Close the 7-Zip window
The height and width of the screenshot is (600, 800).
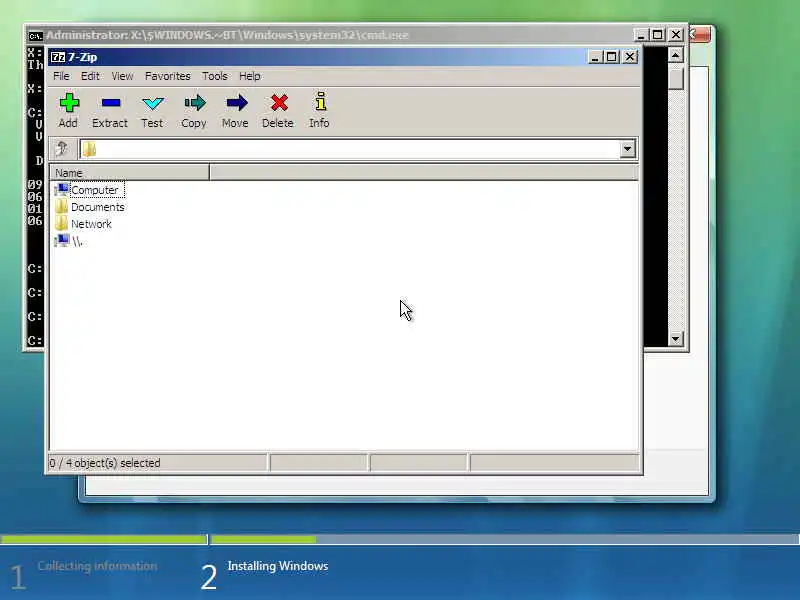pyautogui.click(x=630, y=57)
